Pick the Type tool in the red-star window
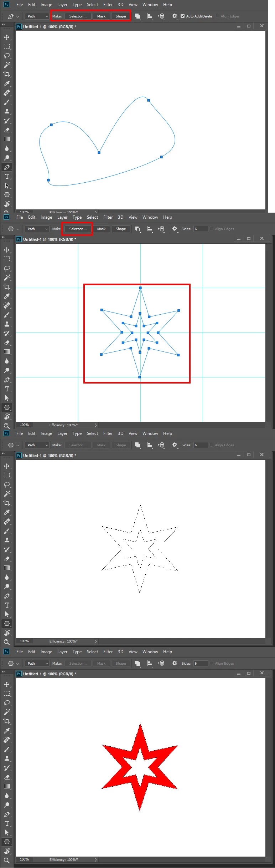 tap(7, 823)
